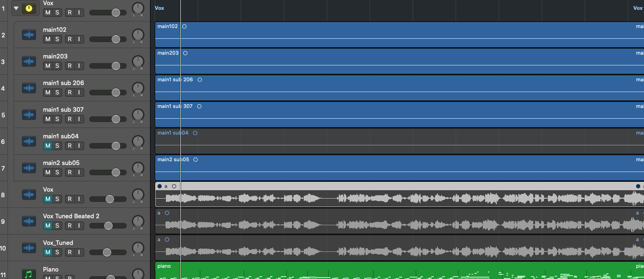Select track number 5 in the header
This screenshot has height=279, width=644.
tap(3, 114)
